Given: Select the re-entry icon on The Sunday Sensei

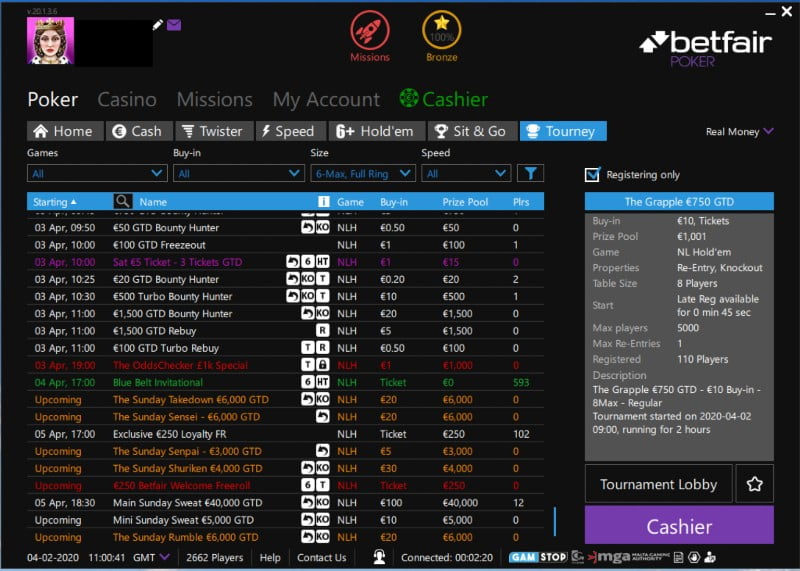Looking at the screenshot, I should 322,416.
